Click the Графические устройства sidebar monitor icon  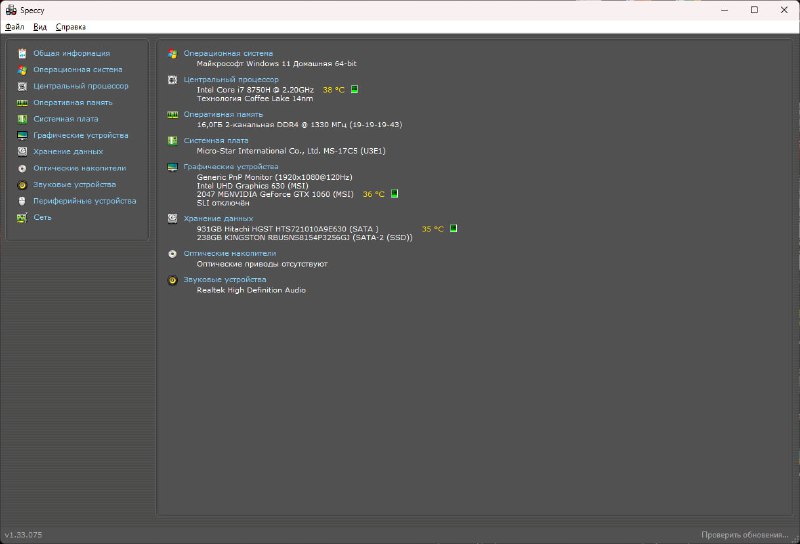[22, 135]
